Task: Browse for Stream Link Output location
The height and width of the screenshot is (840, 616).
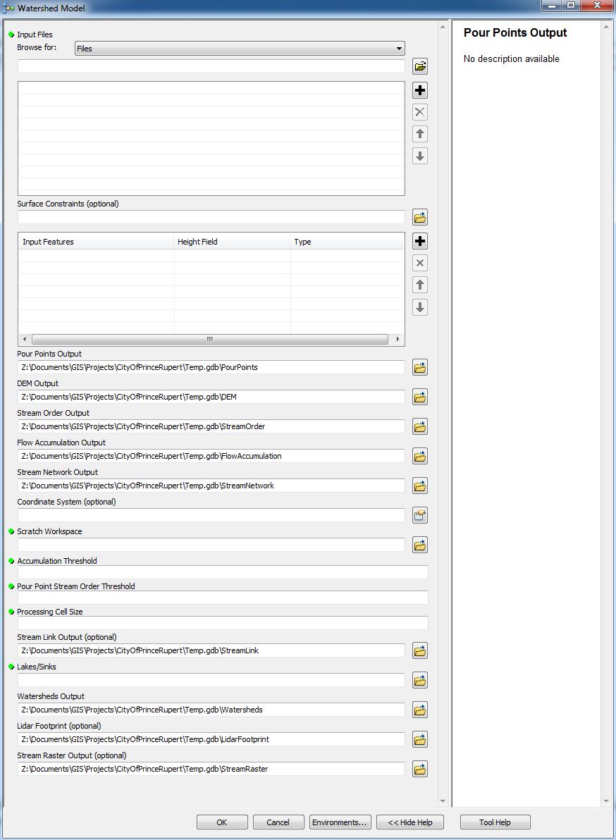Action: (x=420, y=651)
